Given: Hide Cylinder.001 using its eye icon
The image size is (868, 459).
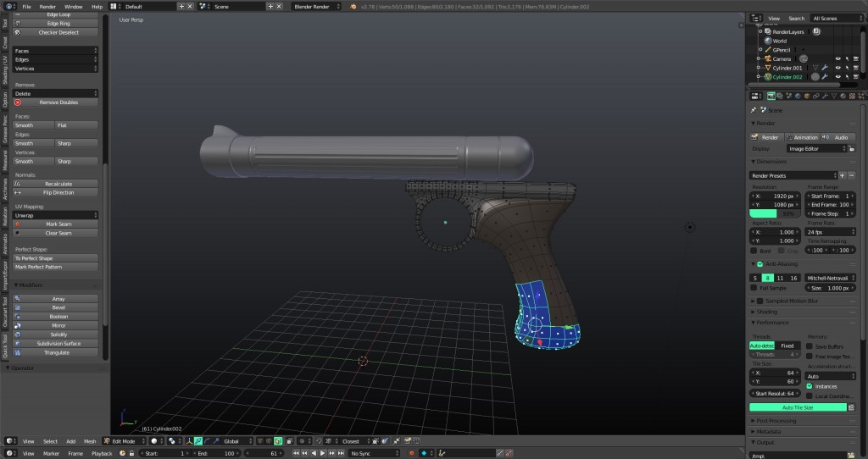Looking at the screenshot, I should pyautogui.click(x=837, y=68).
